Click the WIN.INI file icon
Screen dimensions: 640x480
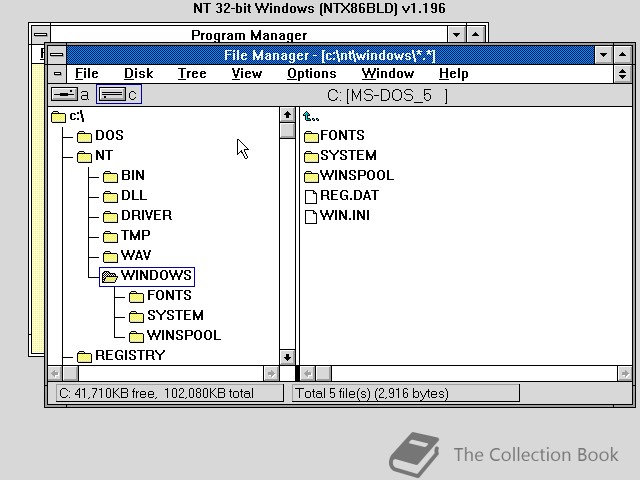pos(311,216)
